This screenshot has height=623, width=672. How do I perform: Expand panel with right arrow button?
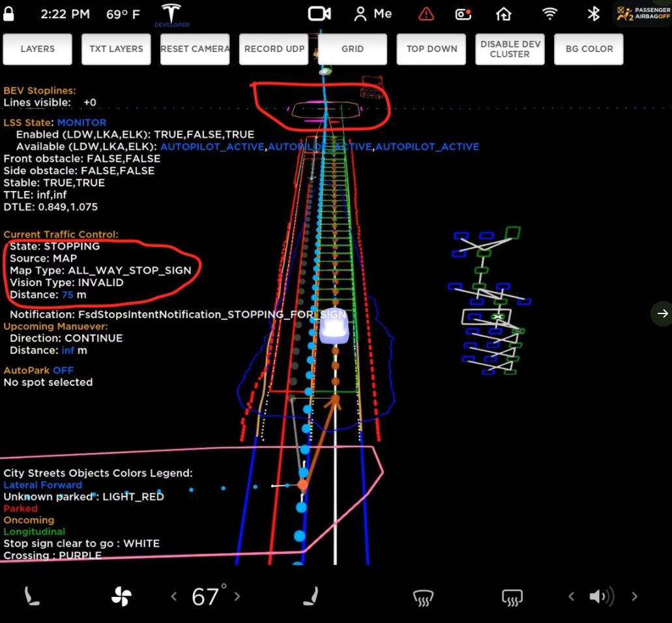coord(662,313)
